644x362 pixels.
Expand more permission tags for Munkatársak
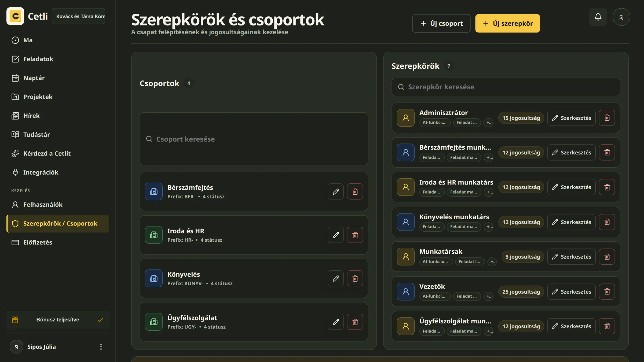pos(492,261)
